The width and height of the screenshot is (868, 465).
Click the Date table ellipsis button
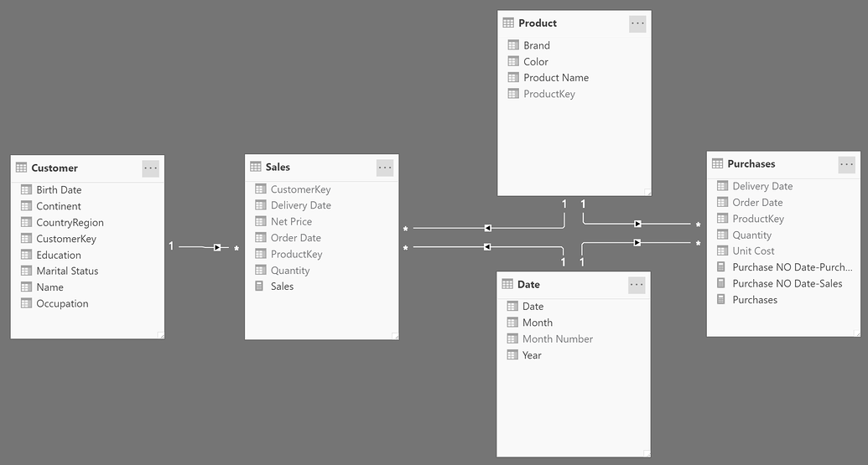click(x=637, y=285)
